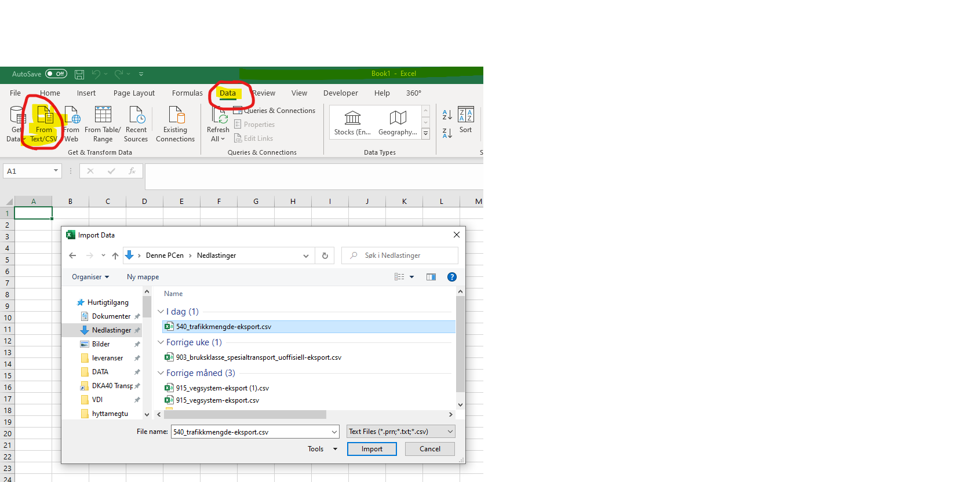Open the file type filter dropdown
The image size is (980, 482).
401,432
